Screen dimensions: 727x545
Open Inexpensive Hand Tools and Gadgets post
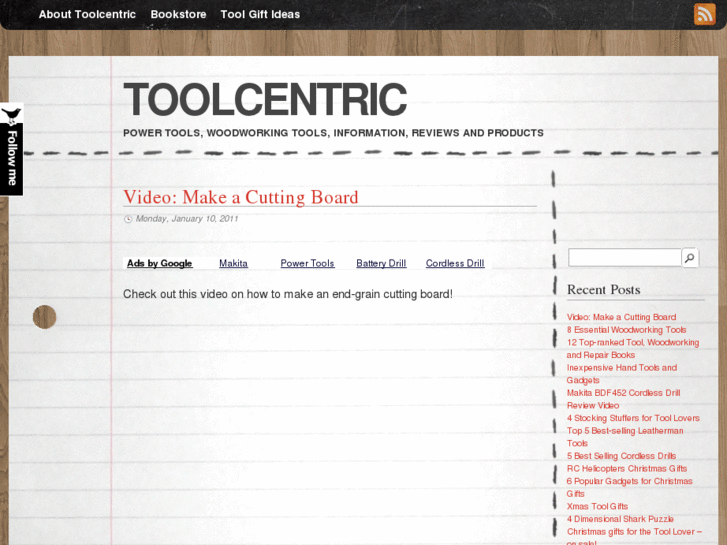click(622, 374)
